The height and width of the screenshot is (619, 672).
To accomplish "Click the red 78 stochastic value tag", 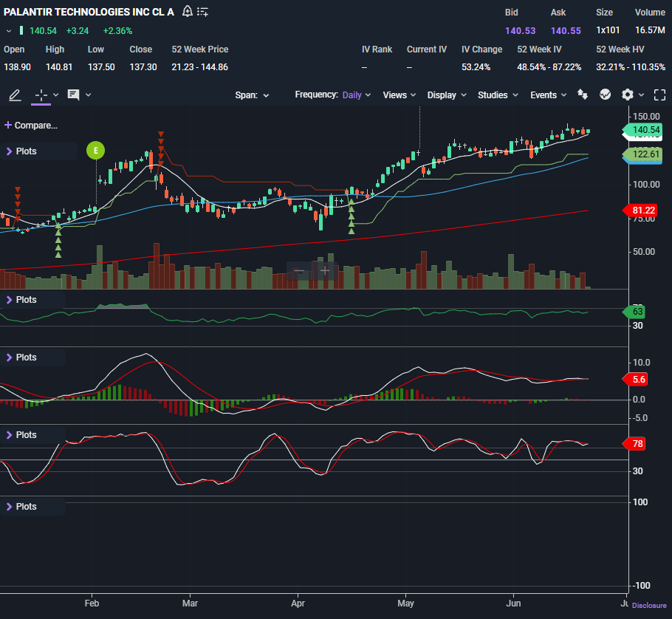I will pyautogui.click(x=635, y=444).
